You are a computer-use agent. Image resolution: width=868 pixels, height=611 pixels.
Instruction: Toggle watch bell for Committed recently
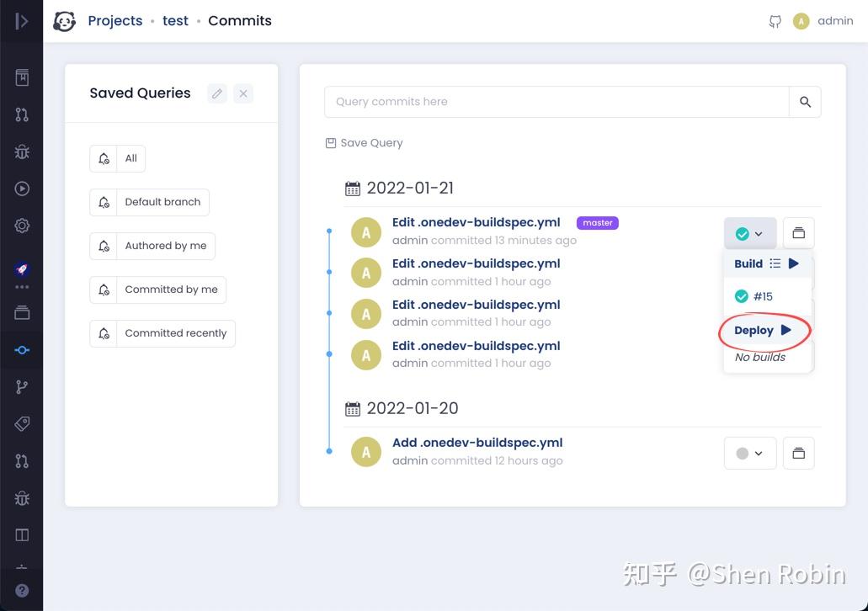(104, 334)
